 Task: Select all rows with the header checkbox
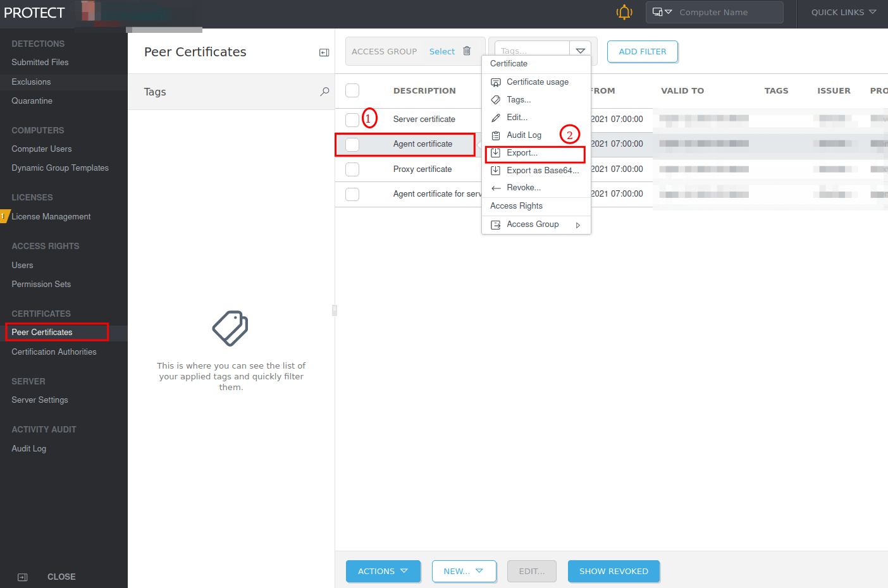coord(352,90)
